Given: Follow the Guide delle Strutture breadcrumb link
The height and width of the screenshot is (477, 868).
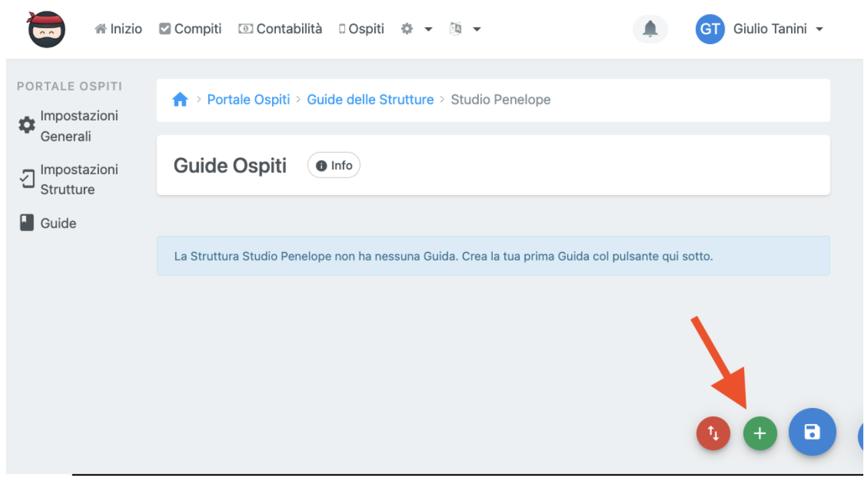Looking at the screenshot, I should click(370, 100).
